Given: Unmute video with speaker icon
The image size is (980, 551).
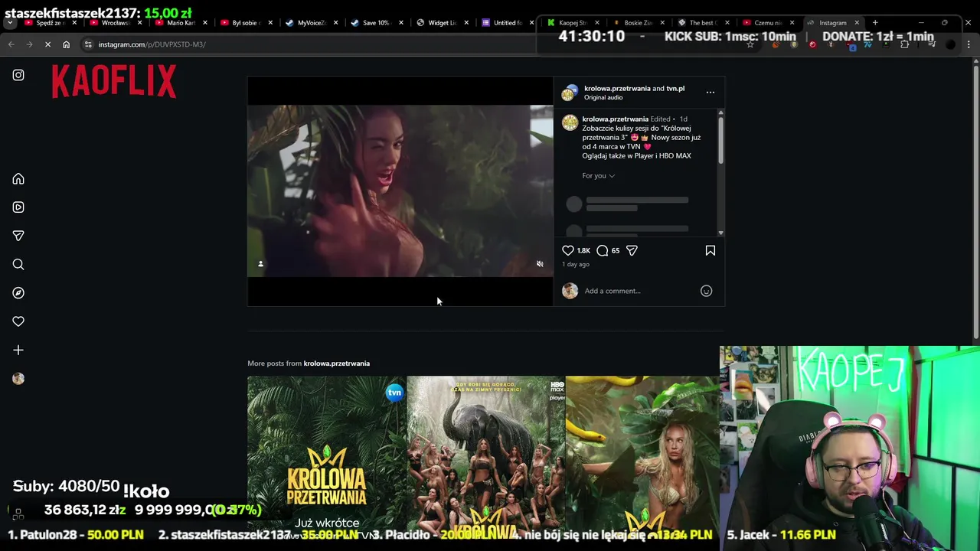Looking at the screenshot, I should pos(540,264).
